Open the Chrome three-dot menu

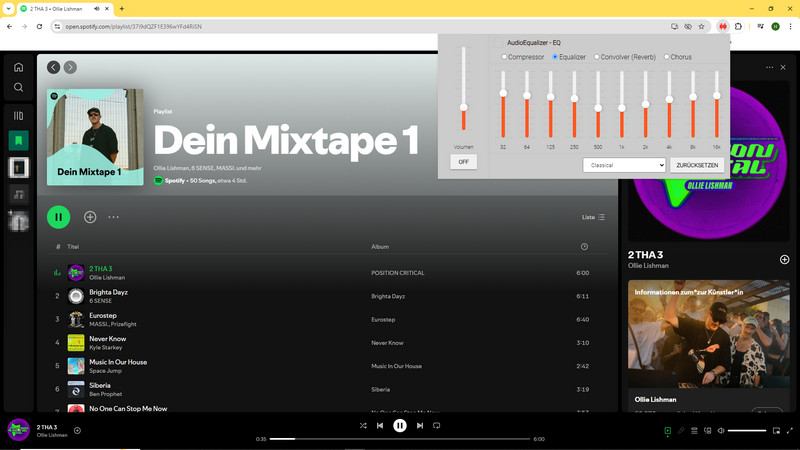coord(790,27)
